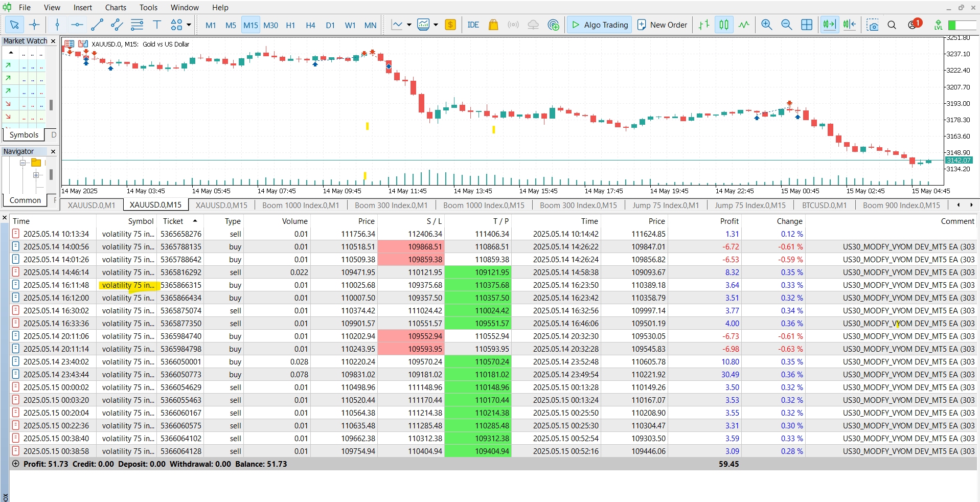
Task: Open the chart type line icon
Action: click(397, 25)
